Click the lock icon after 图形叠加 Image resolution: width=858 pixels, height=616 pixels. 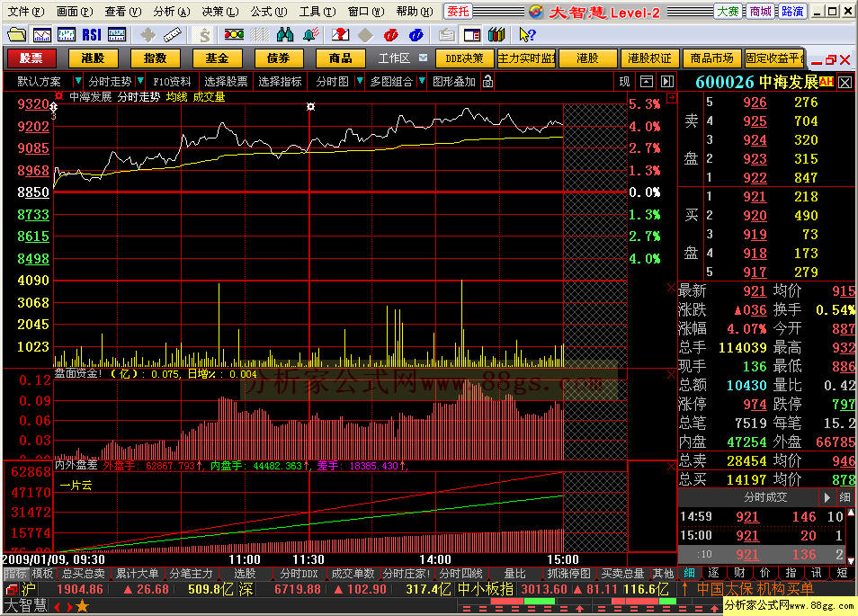click(x=487, y=82)
